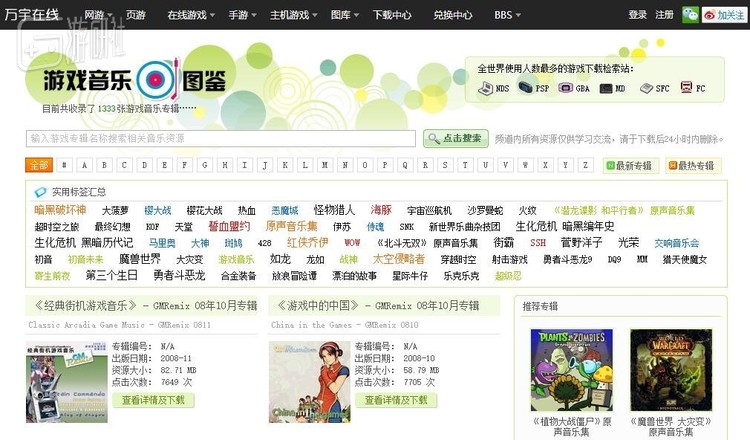Click the SFC console icon
750x440 pixels.
pyautogui.click(x=647, y=88)
